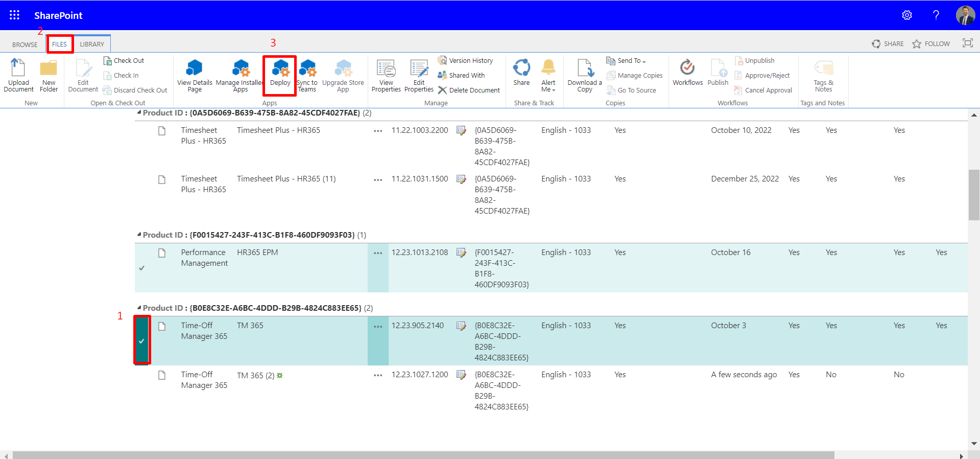This screenshot has height=459, width=980.
Task: Click Unpublish in Workflows group
Action: (x=755, y=60)
